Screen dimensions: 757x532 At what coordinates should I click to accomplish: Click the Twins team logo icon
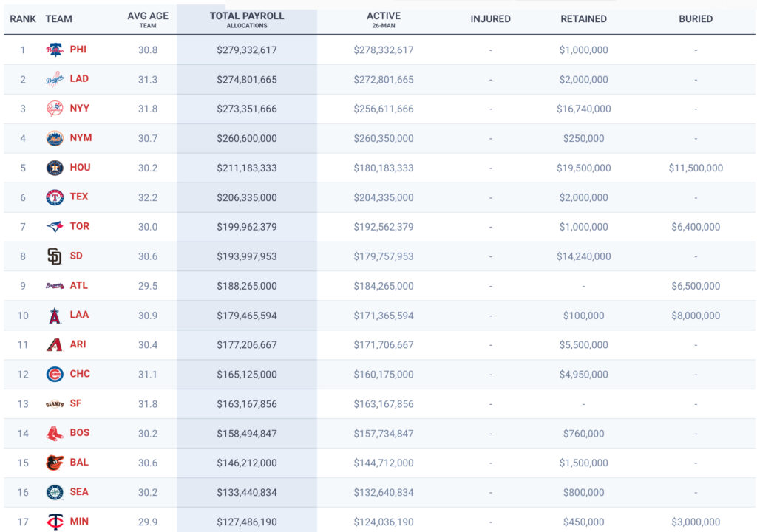click(x=55, y=522)
